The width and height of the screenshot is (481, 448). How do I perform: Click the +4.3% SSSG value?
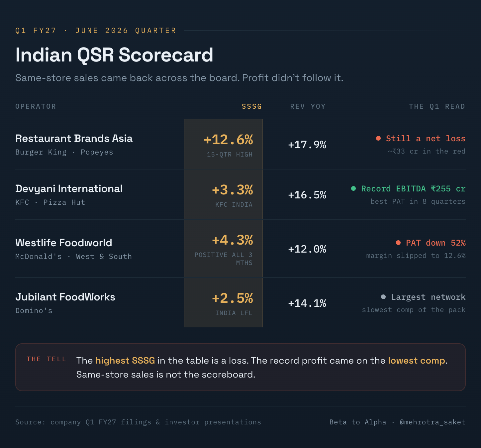[x=233, y=240]
